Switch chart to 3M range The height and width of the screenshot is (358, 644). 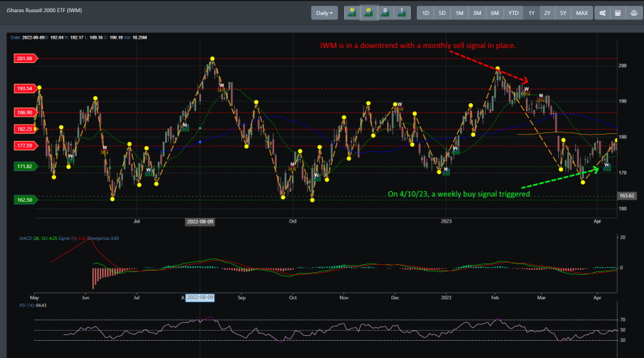[477, 13]
